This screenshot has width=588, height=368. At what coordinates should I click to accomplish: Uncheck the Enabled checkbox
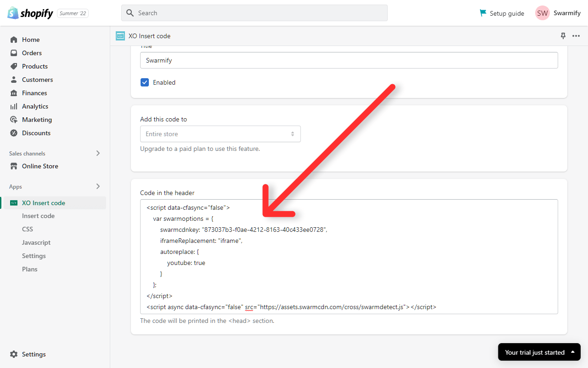pos(145,82)
